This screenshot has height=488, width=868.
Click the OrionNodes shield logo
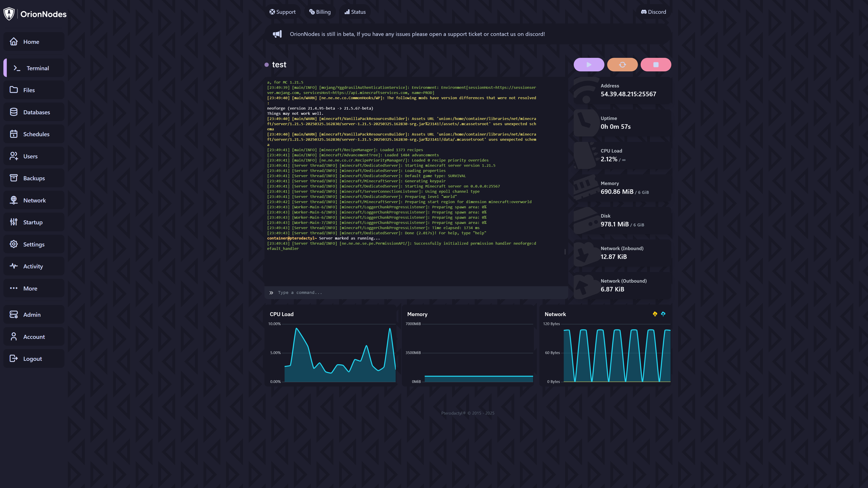click(x=9, y=14)
